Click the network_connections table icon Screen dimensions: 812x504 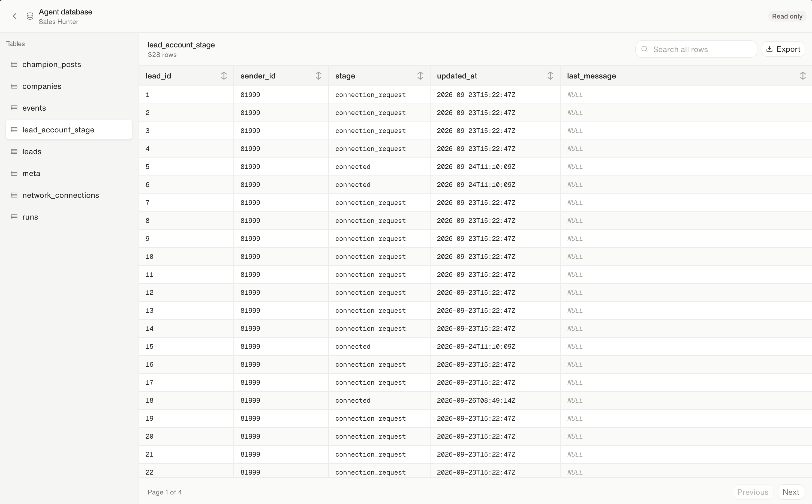(x=14, y=195)
